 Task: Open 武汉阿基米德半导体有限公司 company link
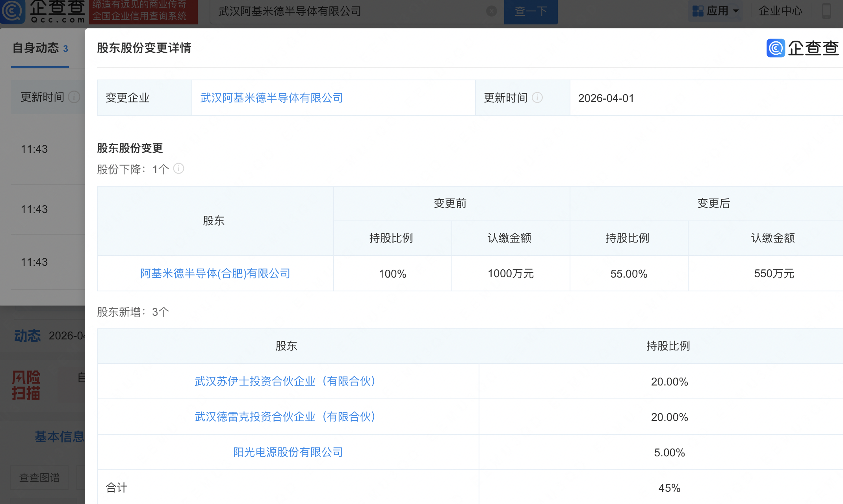click(271, 98)
